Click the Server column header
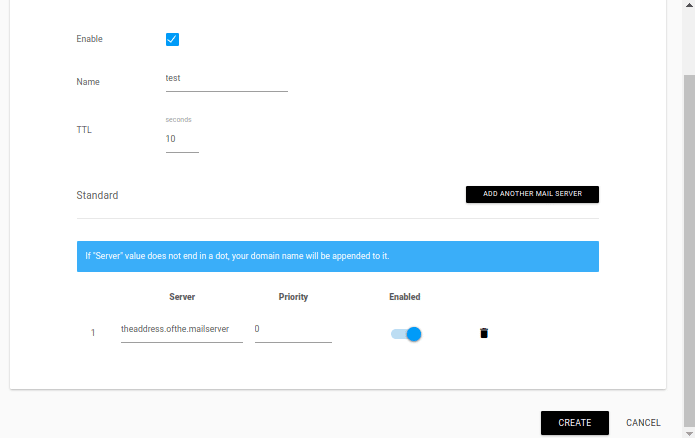This screenshot has height=438, width=695. [182, 297]
